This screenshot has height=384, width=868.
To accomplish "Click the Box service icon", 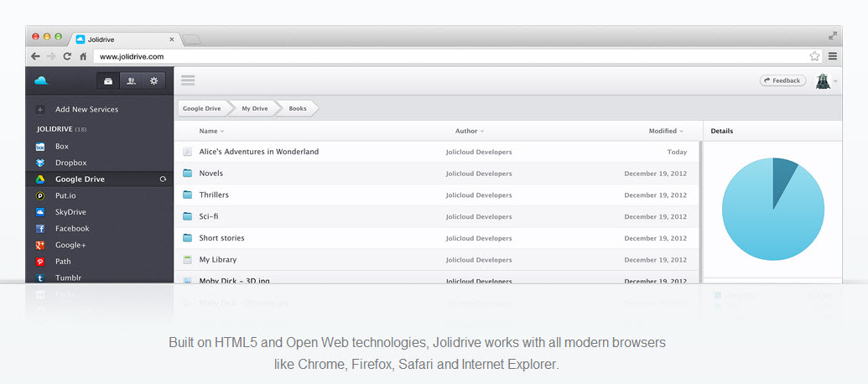I will pos(40,147).
